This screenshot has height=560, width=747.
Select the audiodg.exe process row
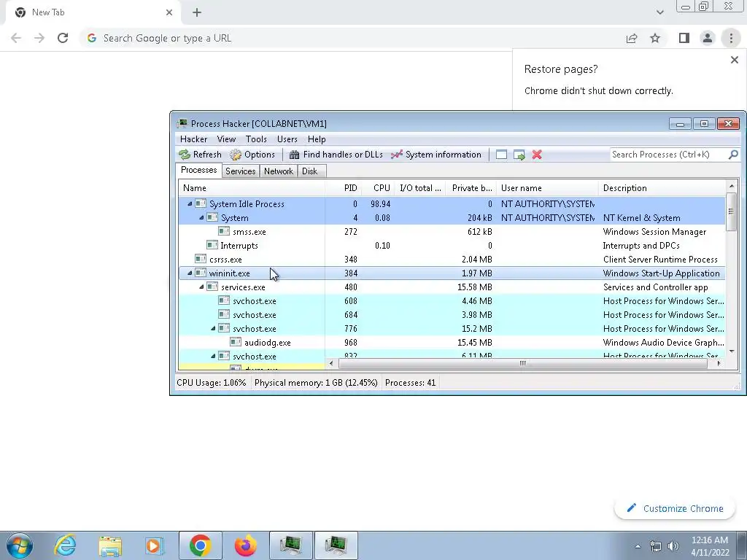click(452, 343)
